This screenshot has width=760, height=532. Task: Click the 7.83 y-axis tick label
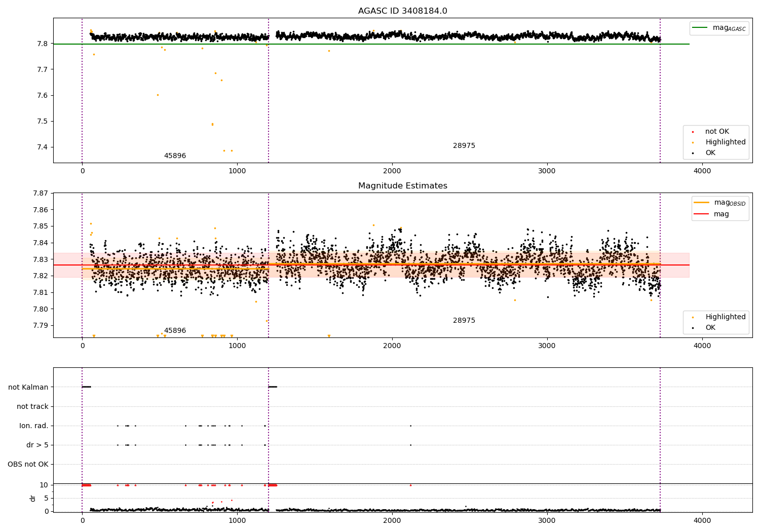click(x=41, y=259)
